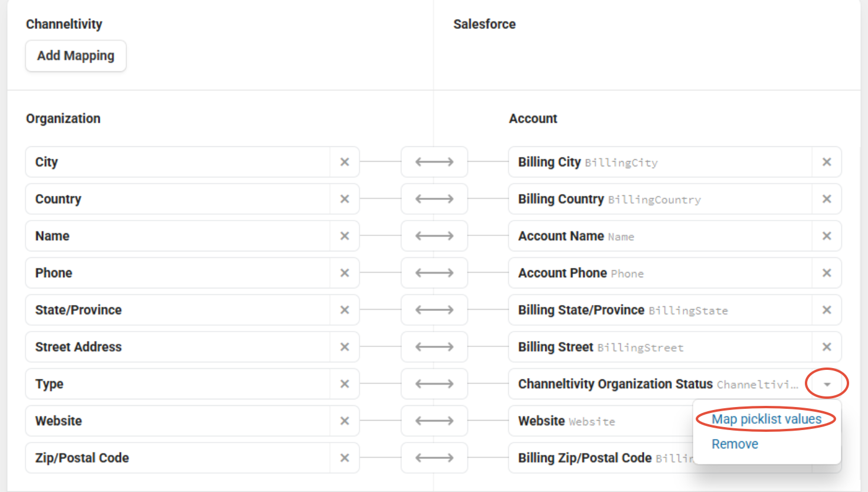868x492 pixels.
Task: Remove the Billing Country field X icon
Action: 827,199
